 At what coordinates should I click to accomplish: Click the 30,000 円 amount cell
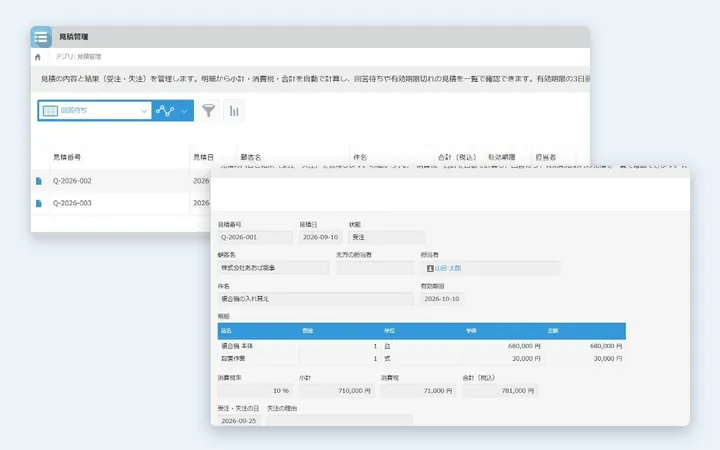click(585, 359)
